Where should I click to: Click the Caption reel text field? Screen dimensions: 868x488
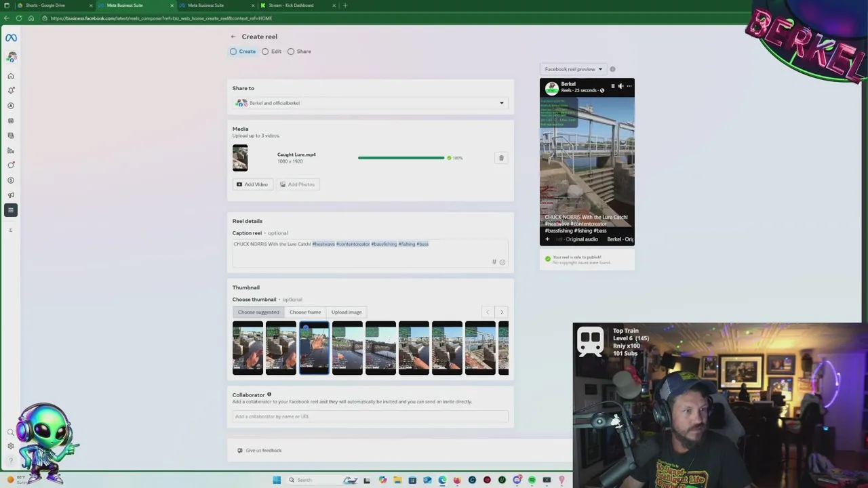(370, 253)
